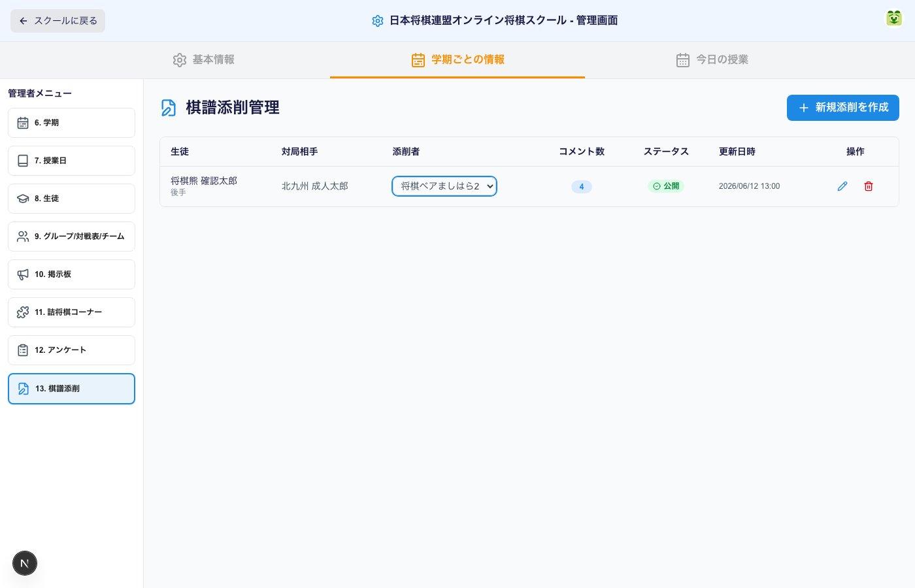
Task: Go back with スクールに戻る button
Action: [x=58, y=21]
